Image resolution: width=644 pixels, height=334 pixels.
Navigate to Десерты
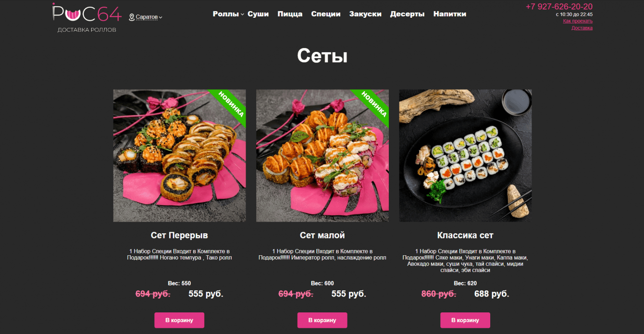(x=407, y=14)
